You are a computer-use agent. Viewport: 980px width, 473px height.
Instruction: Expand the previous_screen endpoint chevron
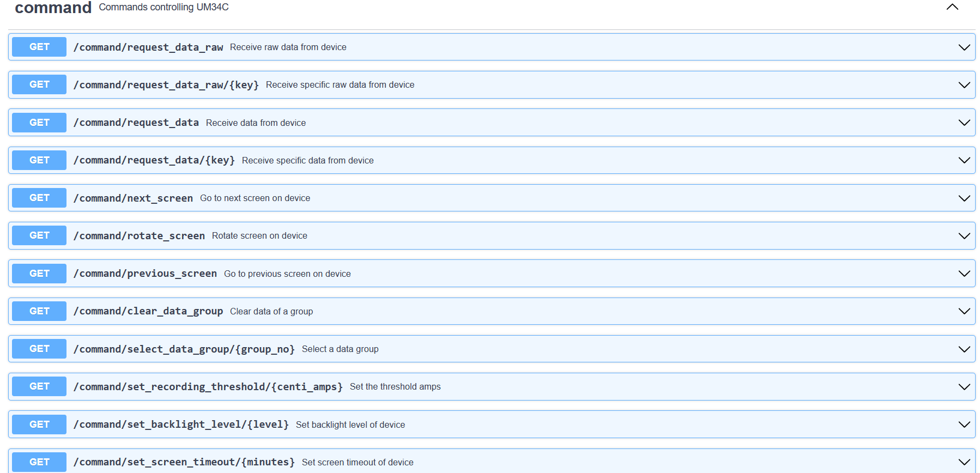point(964,274)
